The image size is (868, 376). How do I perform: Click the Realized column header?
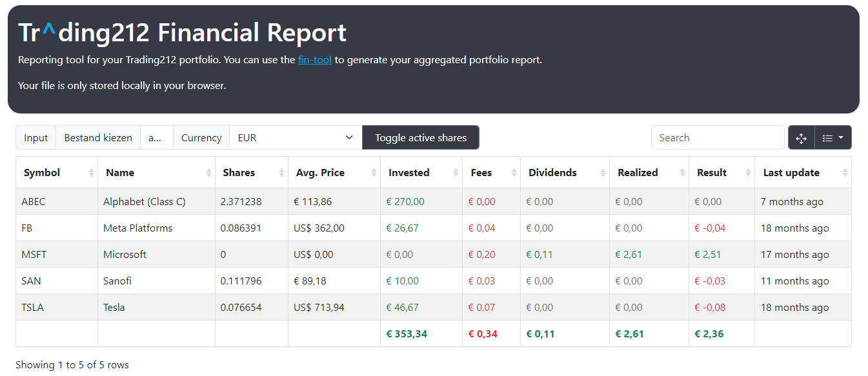click(649, 173)
